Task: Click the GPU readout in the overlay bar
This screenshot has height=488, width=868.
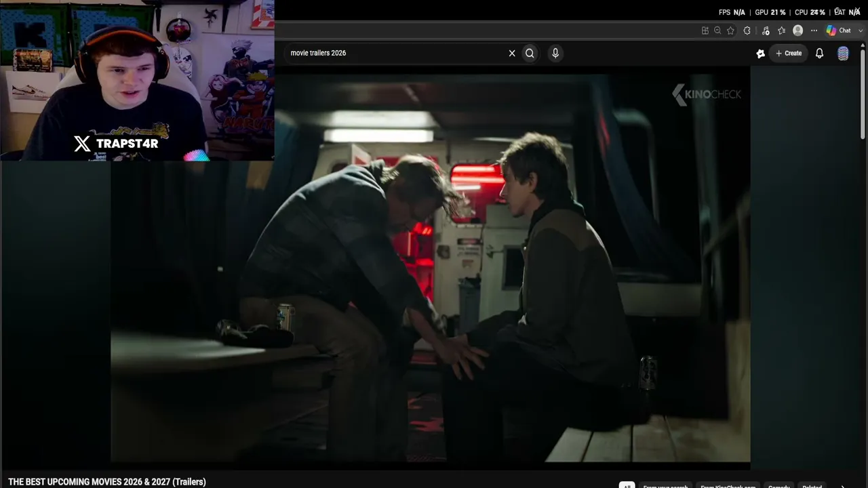Action: (x=770, y=12)
